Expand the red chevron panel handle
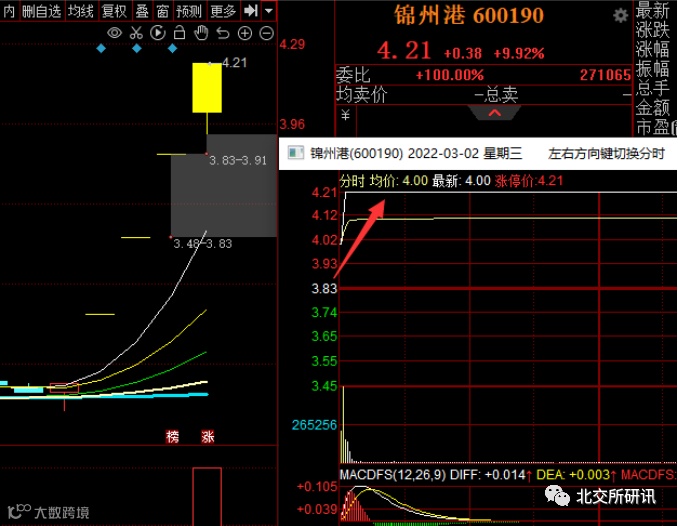This screenshot has height=526, width=678. click(x=495, y=113)
